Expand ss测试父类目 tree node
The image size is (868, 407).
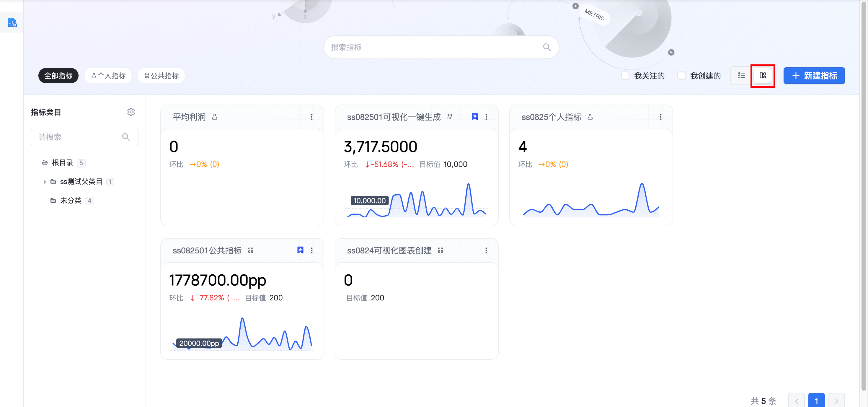tap(45, 182)
